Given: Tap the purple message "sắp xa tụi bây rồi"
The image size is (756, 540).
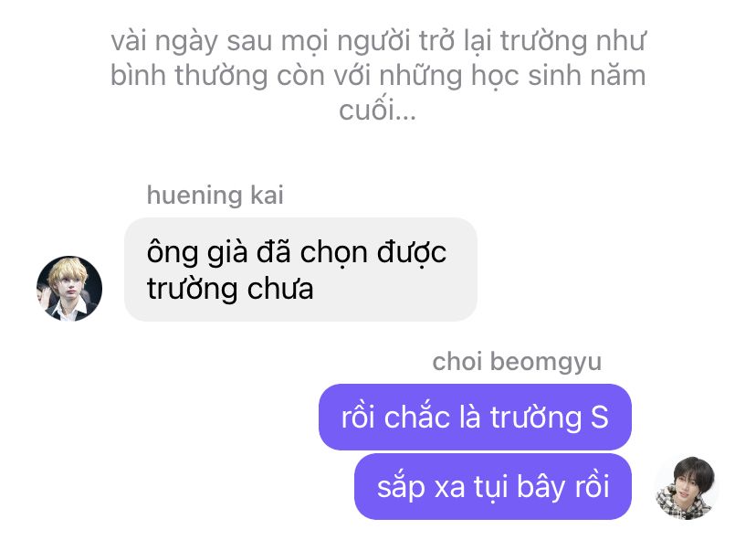Looking at the screenshot, I should point(493,486).
